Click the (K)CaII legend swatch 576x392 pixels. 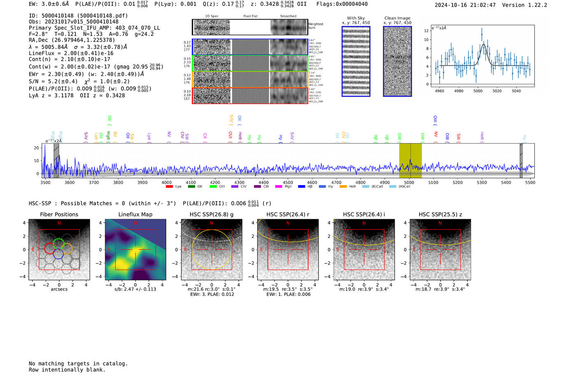click(365, 187)
